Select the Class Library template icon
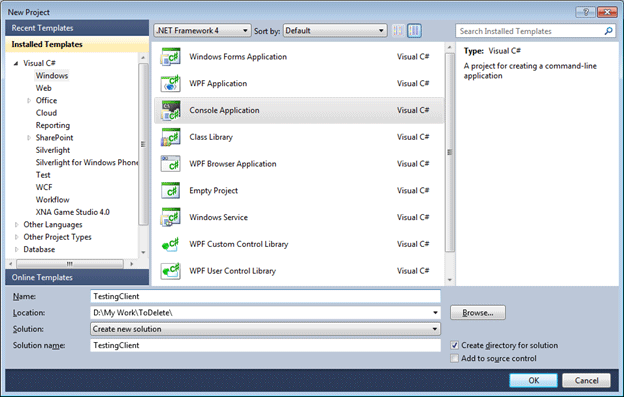 click(170, 137)
